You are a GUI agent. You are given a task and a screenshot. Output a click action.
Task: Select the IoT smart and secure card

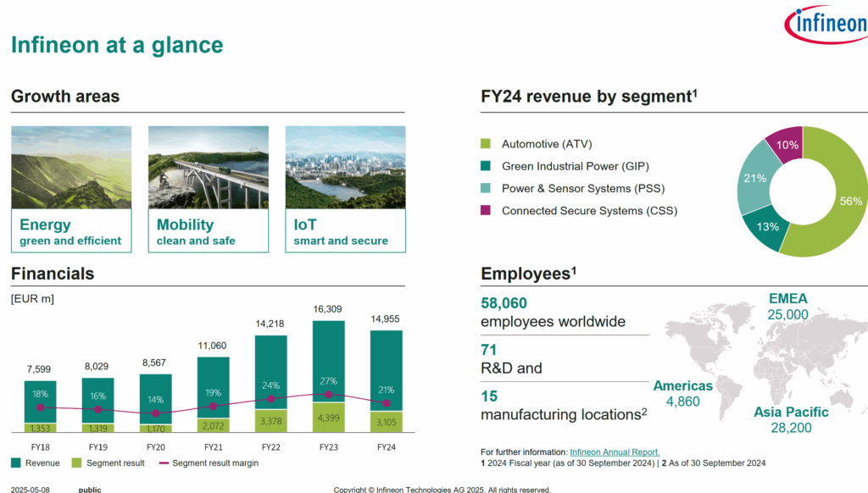pyautogui.click(x=346, y=189)
